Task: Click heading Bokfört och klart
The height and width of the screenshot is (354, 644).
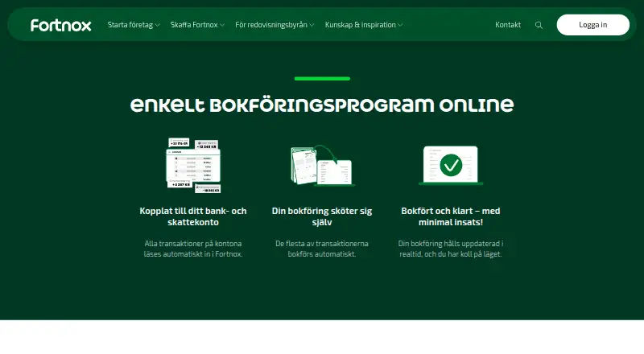Action: 451,216
